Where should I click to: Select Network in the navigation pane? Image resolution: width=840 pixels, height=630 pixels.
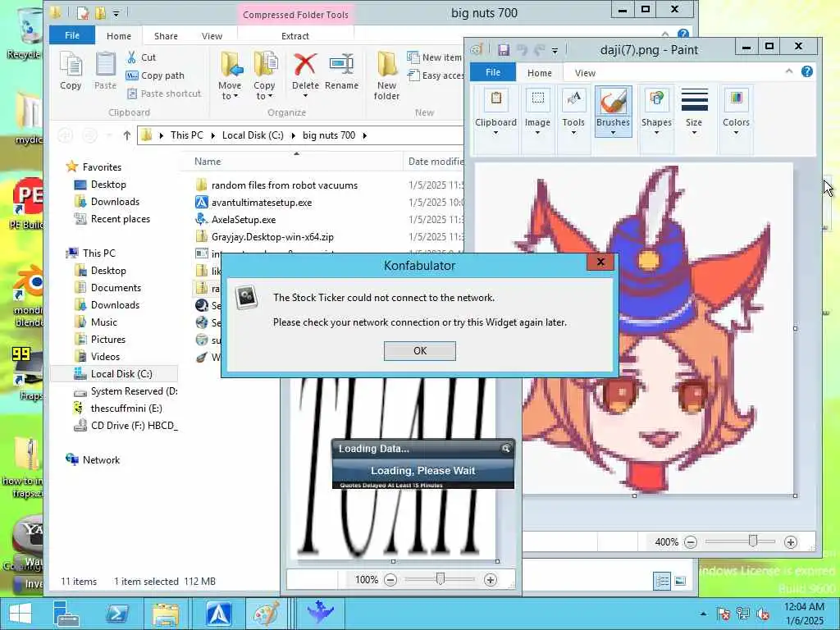(101, 460)
